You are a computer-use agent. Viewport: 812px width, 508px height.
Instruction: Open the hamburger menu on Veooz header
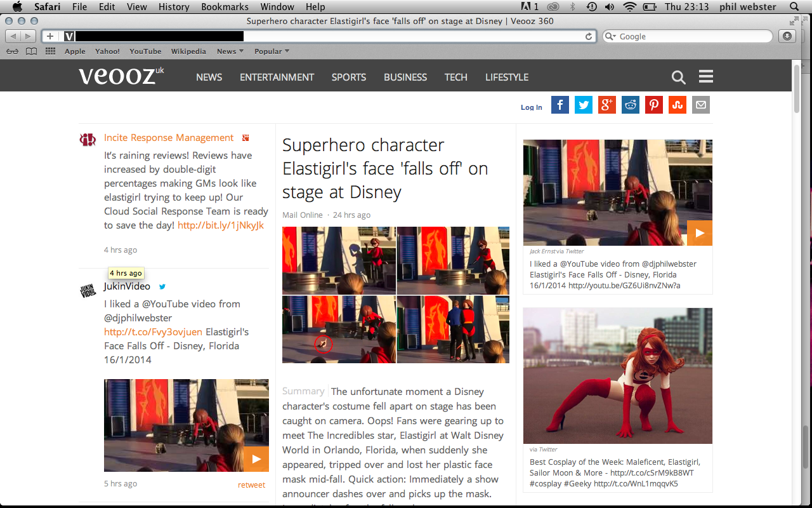coord(705,77)
